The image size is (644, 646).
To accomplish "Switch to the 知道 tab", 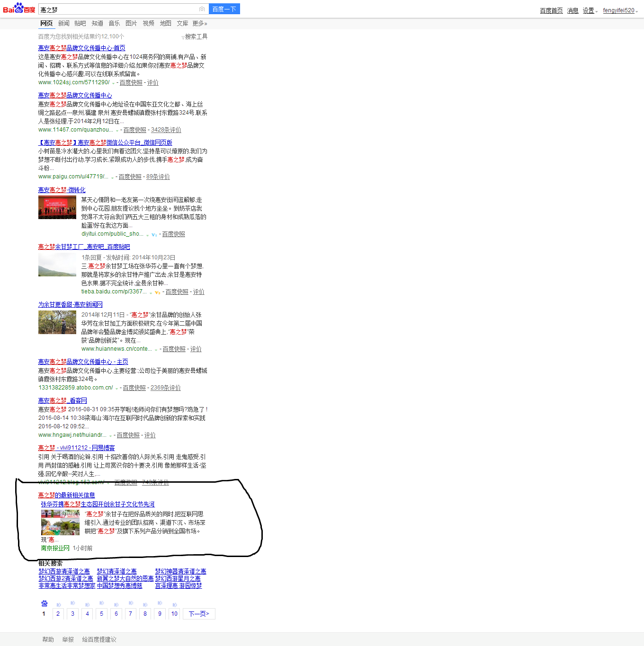I will [x=98, y=23].
